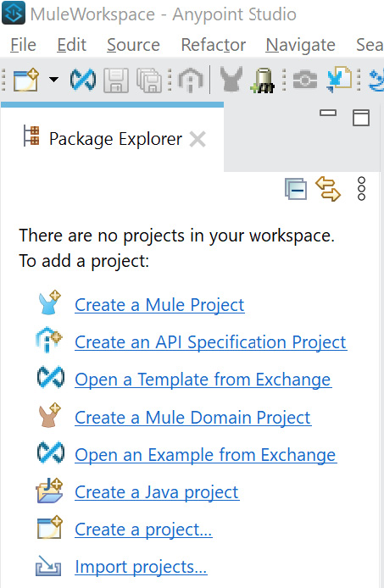
Task: Minimize the Package Explorer view
Action: (x=328, y=113)
